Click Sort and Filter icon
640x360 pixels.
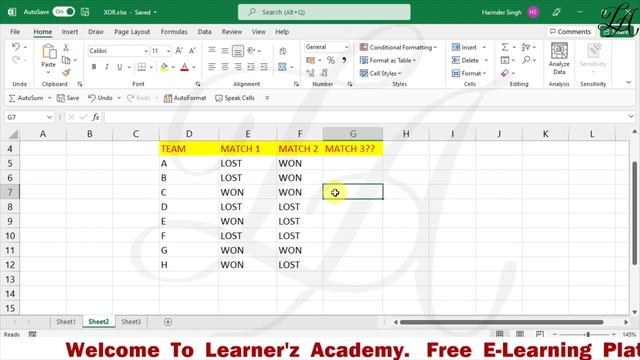pos(526,47)
